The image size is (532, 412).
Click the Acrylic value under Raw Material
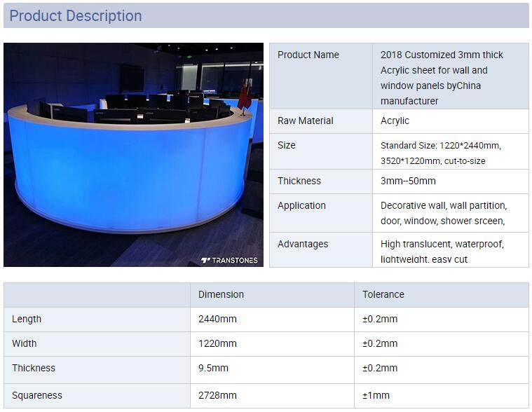click(x=395, y=121)
